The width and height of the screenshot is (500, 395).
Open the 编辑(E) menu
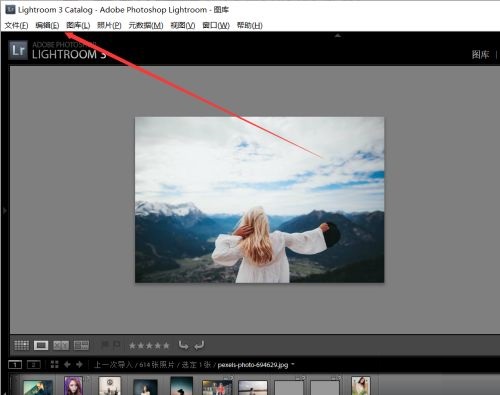pos(47,25)
